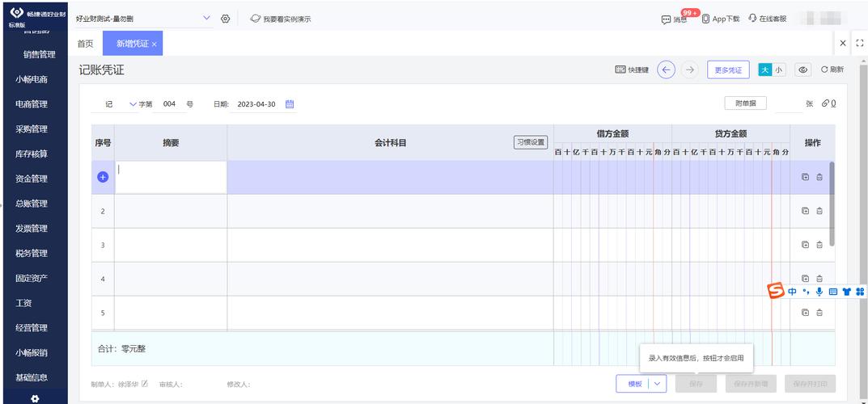Switch voucher display size to 小
Screen dimensions: 868x404
click(x=779, y=69)
